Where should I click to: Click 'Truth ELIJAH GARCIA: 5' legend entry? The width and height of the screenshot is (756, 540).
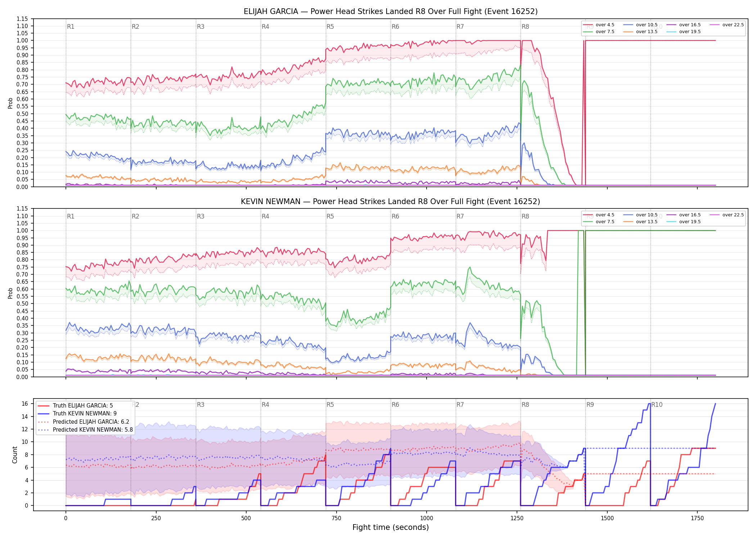[x=76, y=405]
